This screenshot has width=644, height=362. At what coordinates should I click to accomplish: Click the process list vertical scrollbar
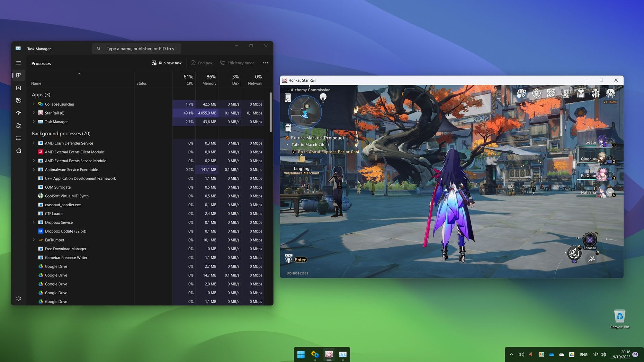pyautogui.click(x=271, y=112)
